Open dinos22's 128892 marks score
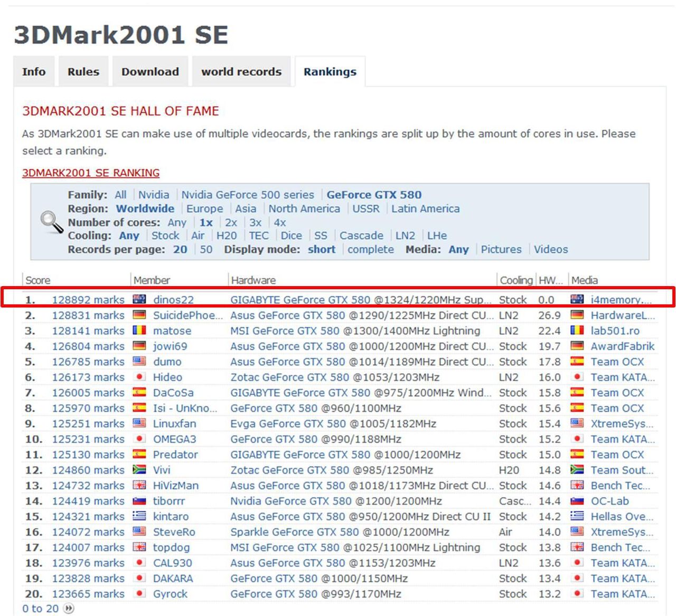This screenshot has width=676, height=616. pos(88,299)
